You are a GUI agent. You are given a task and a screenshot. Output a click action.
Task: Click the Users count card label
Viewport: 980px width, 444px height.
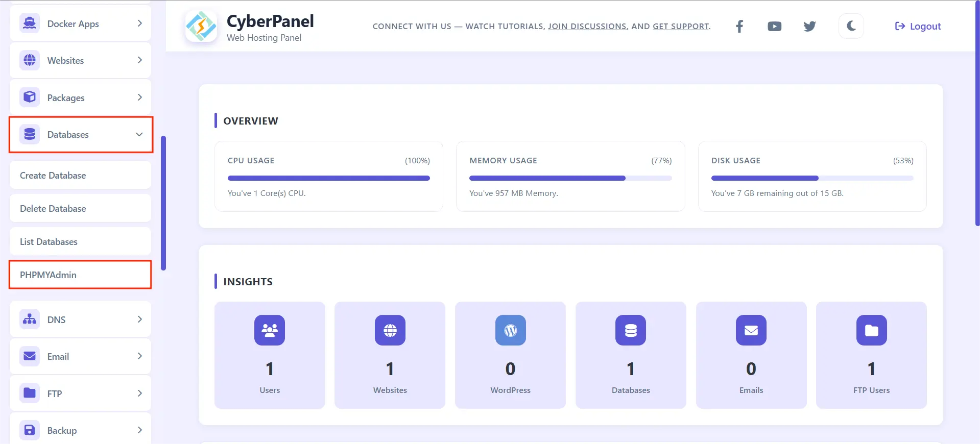(270, 390)
